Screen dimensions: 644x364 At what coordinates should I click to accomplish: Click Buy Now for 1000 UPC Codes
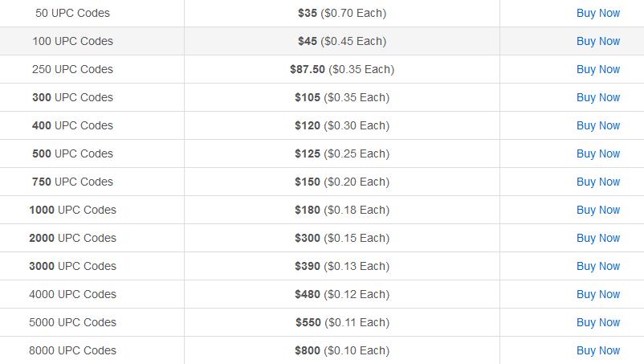point(598,210)
